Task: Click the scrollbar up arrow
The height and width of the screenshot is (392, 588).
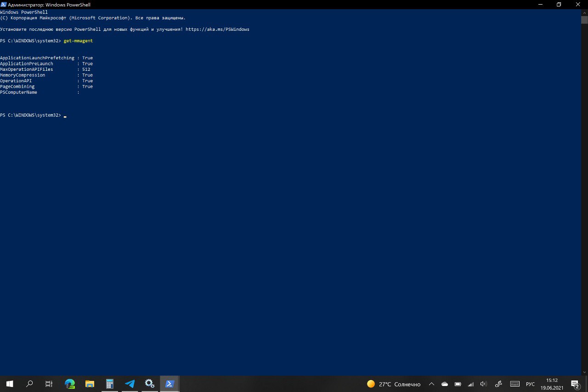Action: [x=584, y=12]
